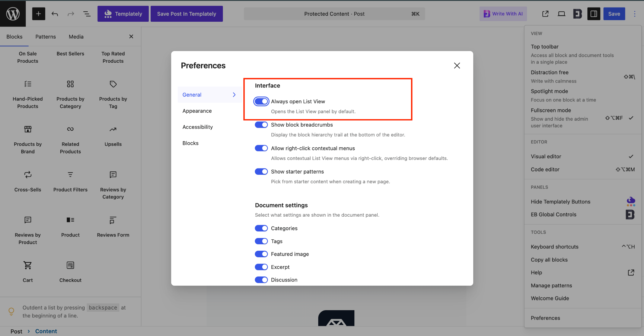Toggle Show block breadcrumbs switch

261,125
